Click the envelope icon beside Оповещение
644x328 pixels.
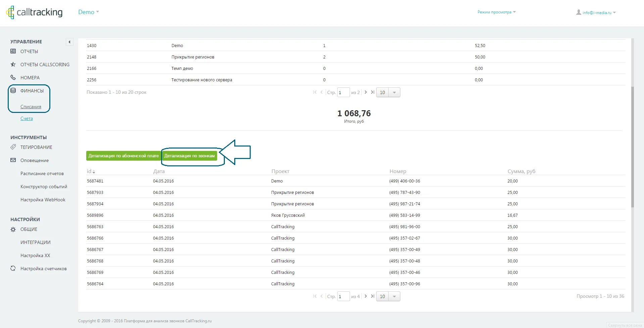point(13,160)
